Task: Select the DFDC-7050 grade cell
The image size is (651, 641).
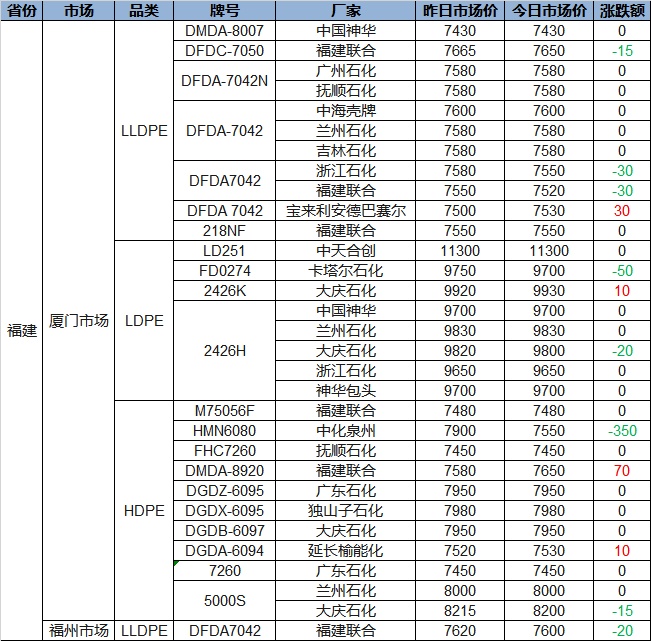Action: (225, 51)
